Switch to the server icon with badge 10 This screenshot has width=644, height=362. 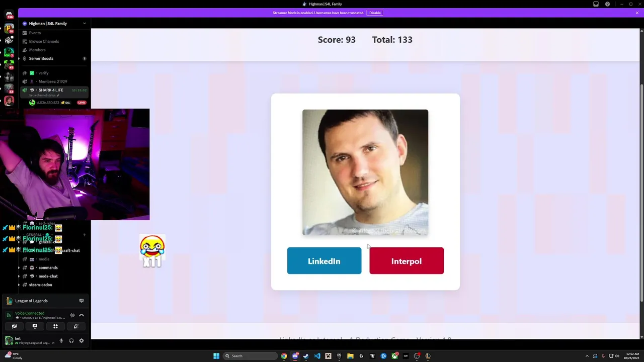point(9,28)
